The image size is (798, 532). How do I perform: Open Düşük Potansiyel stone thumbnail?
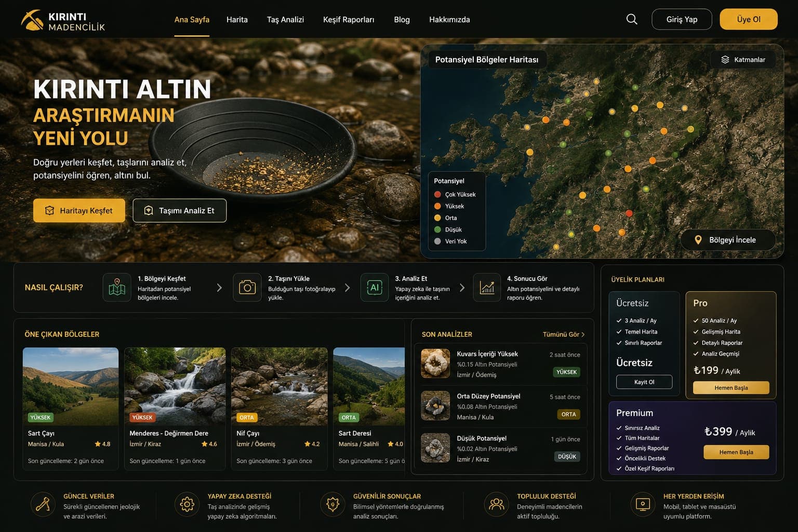click(435, 448)
